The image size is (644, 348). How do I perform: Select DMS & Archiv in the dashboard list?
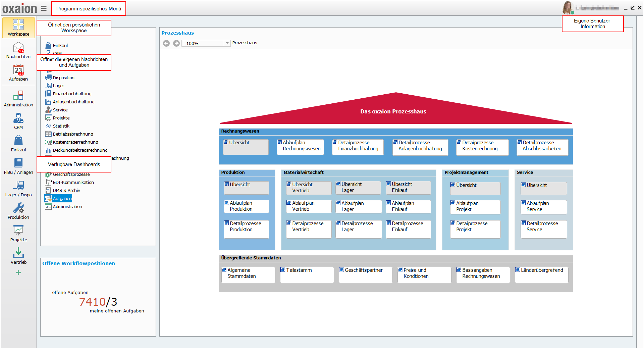62,190
